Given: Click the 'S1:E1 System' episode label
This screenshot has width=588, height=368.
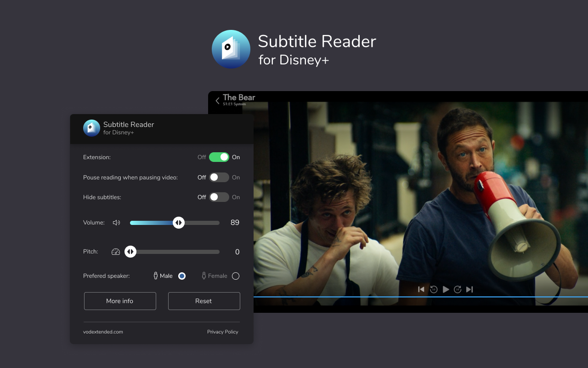Looking at the screenshot, I should tap(234, 104).
